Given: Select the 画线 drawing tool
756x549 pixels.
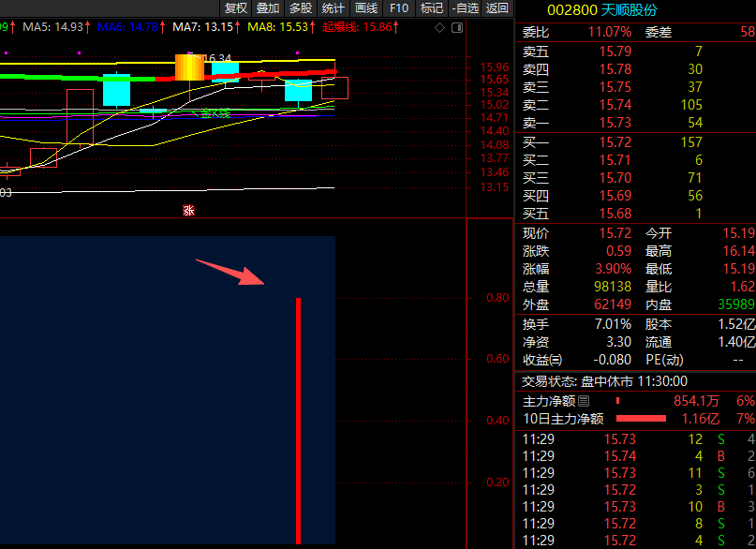Looking at the screenshot, I should (x=366, y=8).
